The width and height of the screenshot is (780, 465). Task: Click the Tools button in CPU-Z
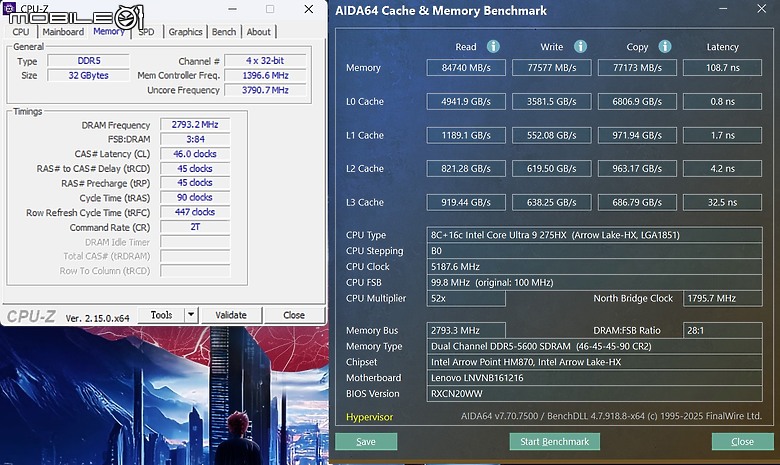[161, 315]
